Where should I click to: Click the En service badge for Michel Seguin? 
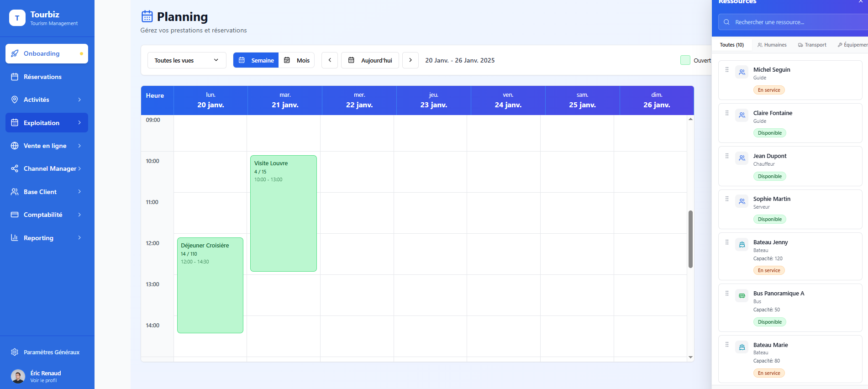pyautogui.click(x=769, y=90)
